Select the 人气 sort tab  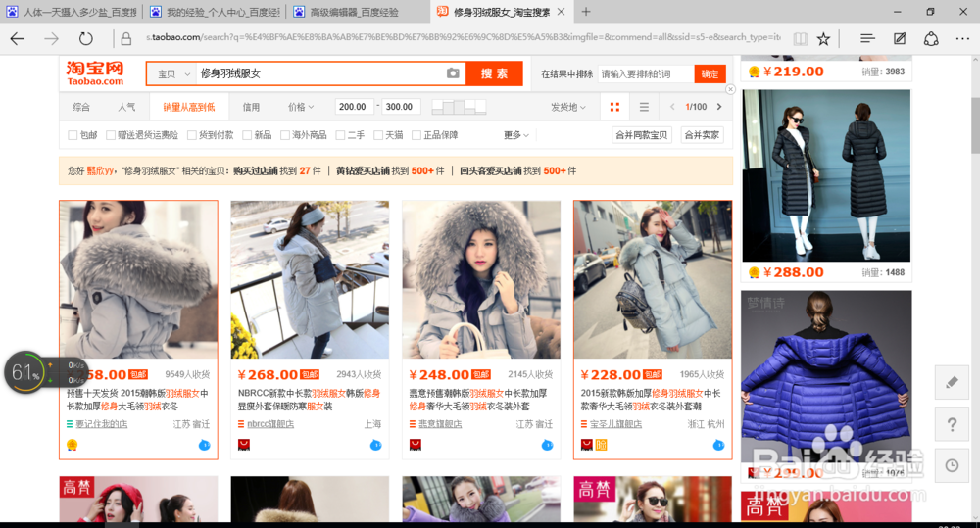pos(126,107)
